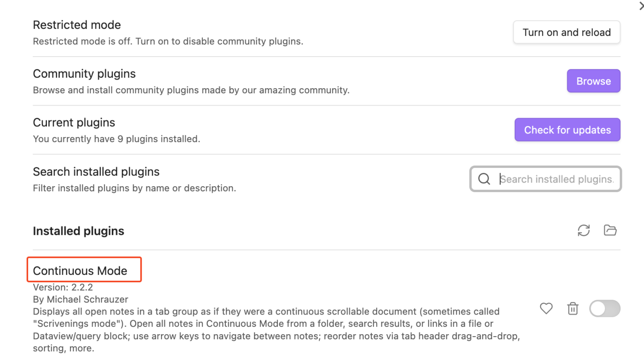The image size is (644, 360).
Task: Click the search magnifying glass icon
Action: (484, 179)
